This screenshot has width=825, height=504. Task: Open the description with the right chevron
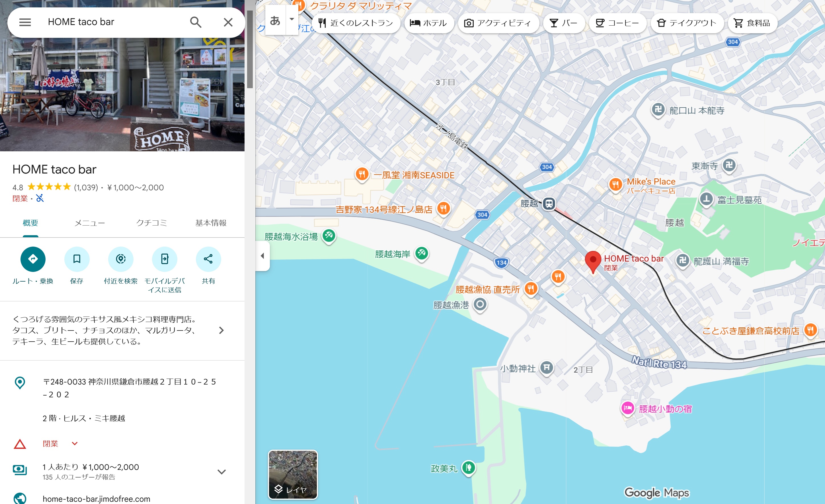[221, 331]
